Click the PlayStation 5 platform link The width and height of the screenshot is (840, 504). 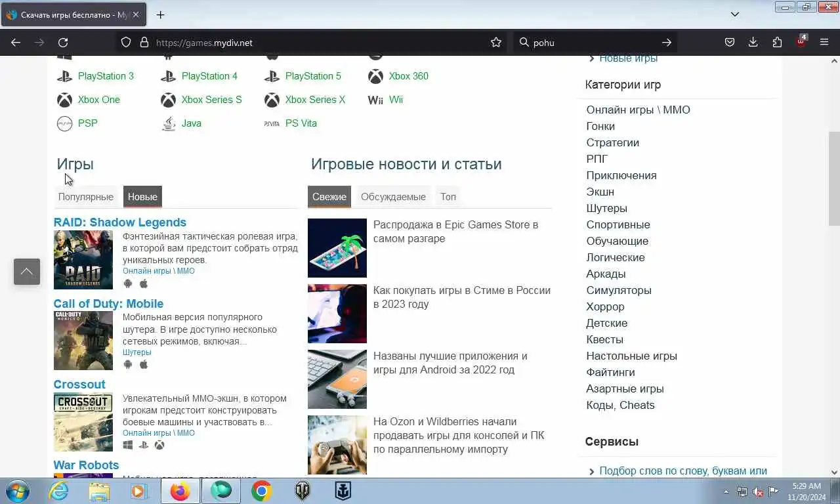[313, 76]
